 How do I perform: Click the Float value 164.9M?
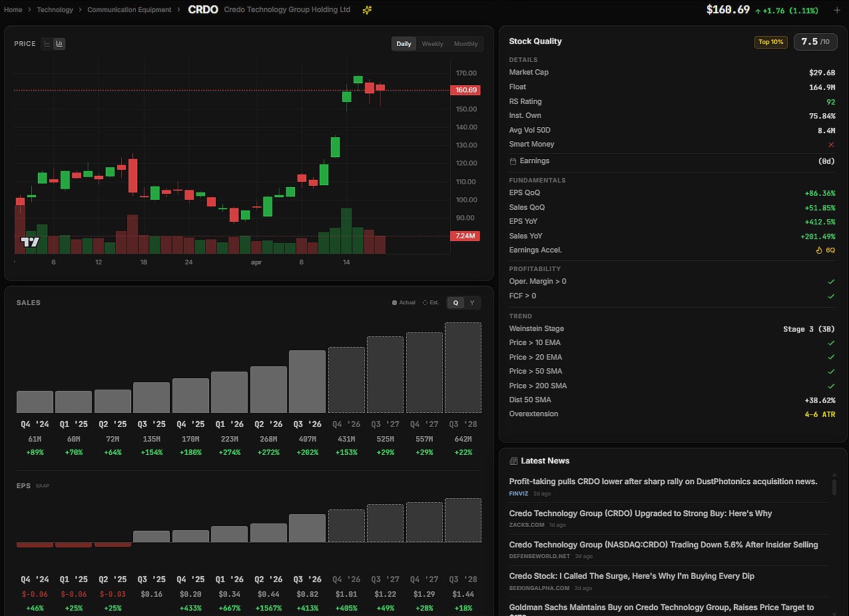coord(822,87)
